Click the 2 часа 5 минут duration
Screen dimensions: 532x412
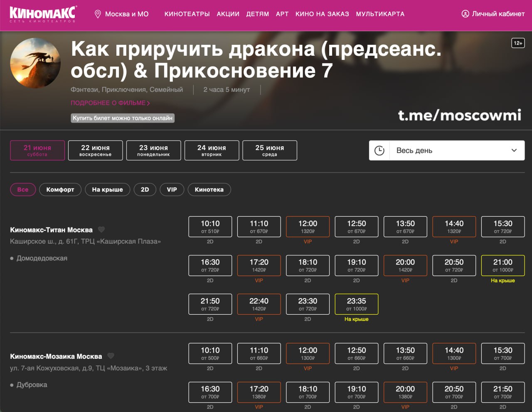(227, 90)
